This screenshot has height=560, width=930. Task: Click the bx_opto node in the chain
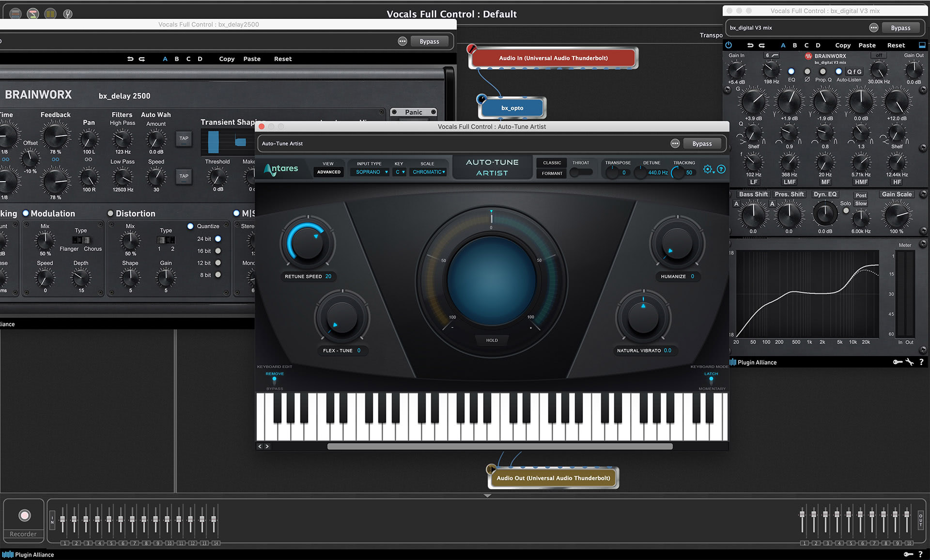(x=512, y=108)
